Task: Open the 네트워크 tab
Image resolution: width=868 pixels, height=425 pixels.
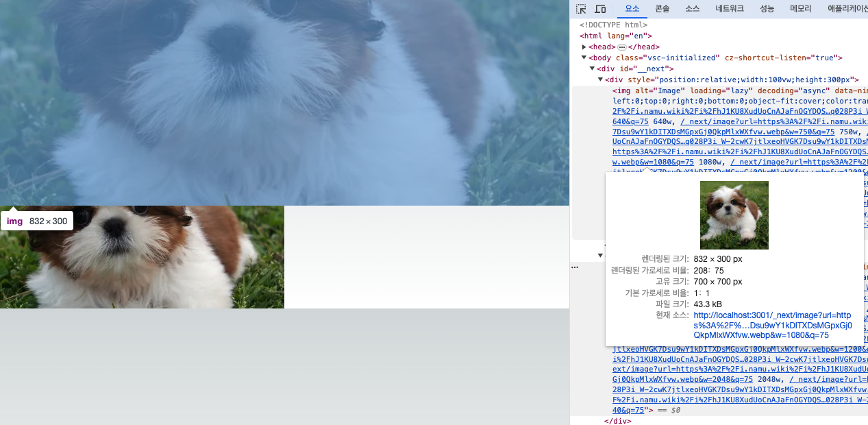Action: [730, 9]
